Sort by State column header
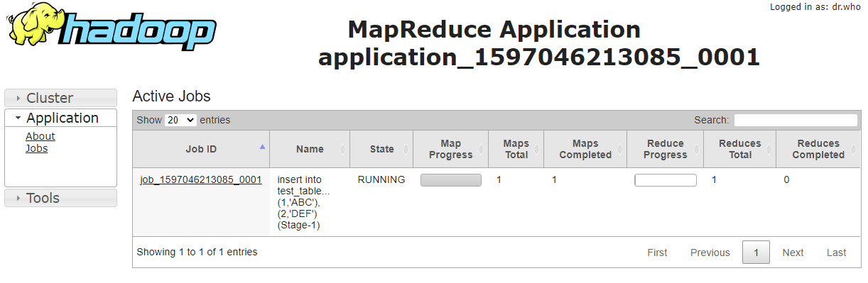Screen dimensions: 868x283 click(x=381, y=149)
